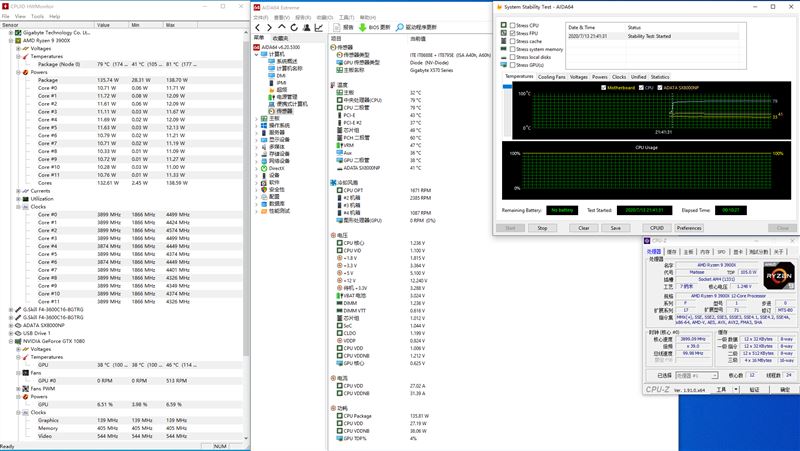Click Stress cache icon

pyautogui.click(x=504, y=41)
